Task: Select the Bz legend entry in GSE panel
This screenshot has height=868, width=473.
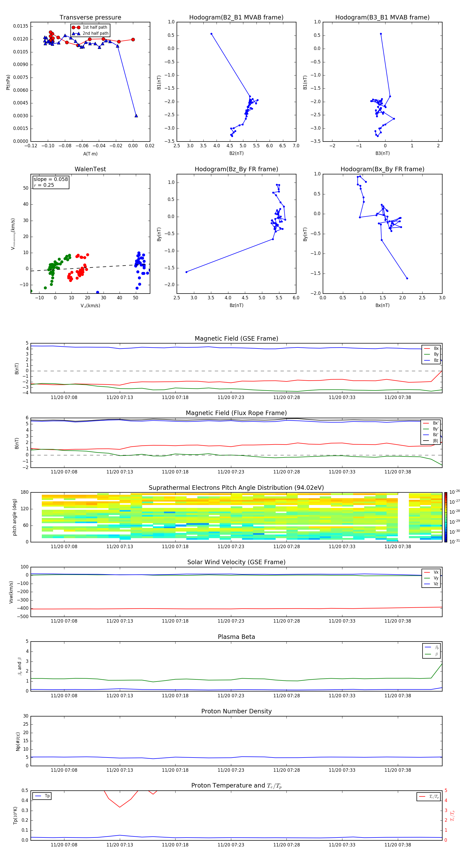Action: coord(431,360)
